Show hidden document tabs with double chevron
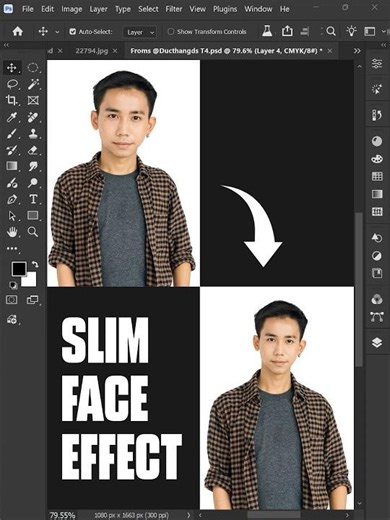The height and width of the screenshot is (520, 390). [357, 51]
